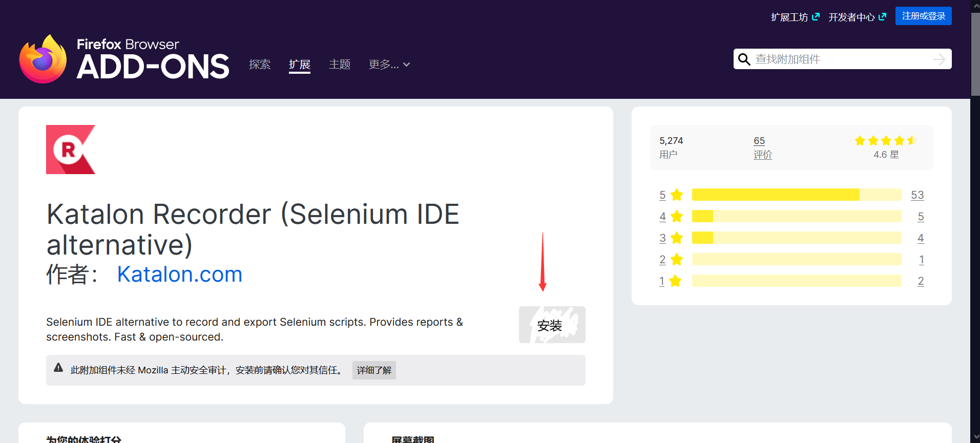980x443 pixels.
Task: Open the 2 one-star reviews count
Action: click(x=921, y=281)
